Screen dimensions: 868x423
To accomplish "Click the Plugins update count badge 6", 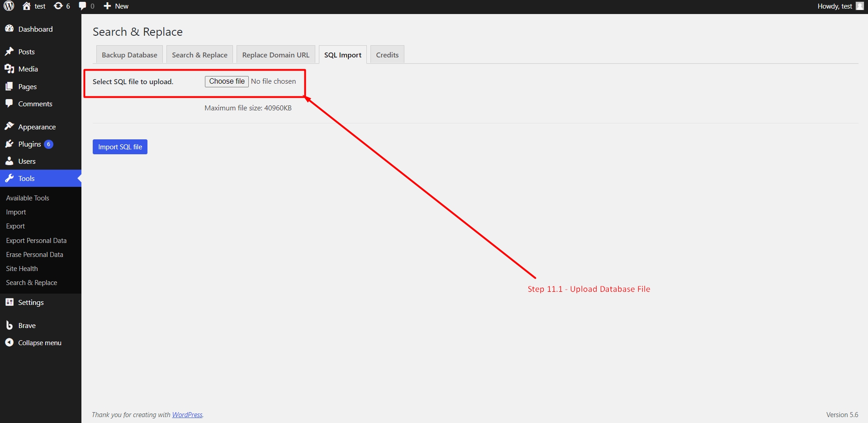I will [x=48, y=144].
